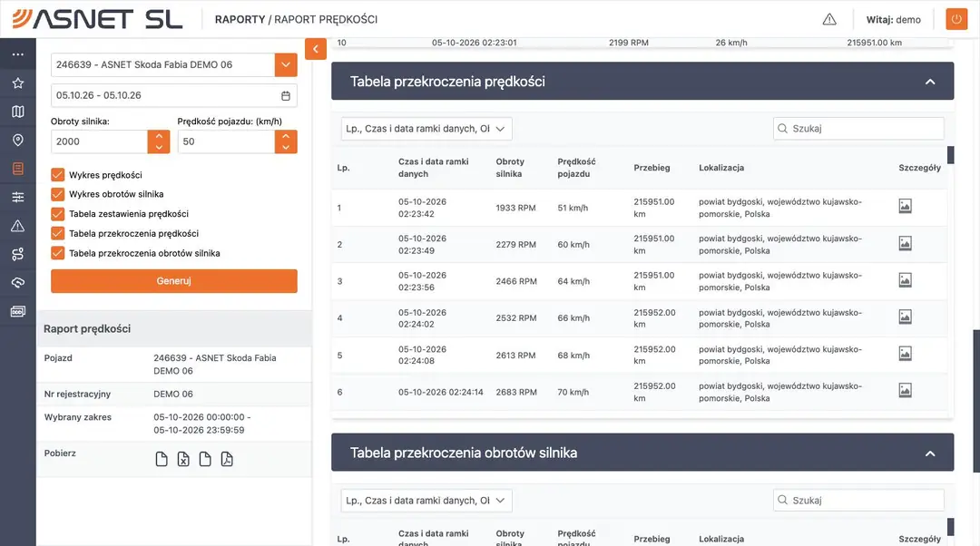Image resolution: width=980 pixels, height=546 pixels.
Task: Untick the Wykres prędkości checkbox
Action: 57,175
